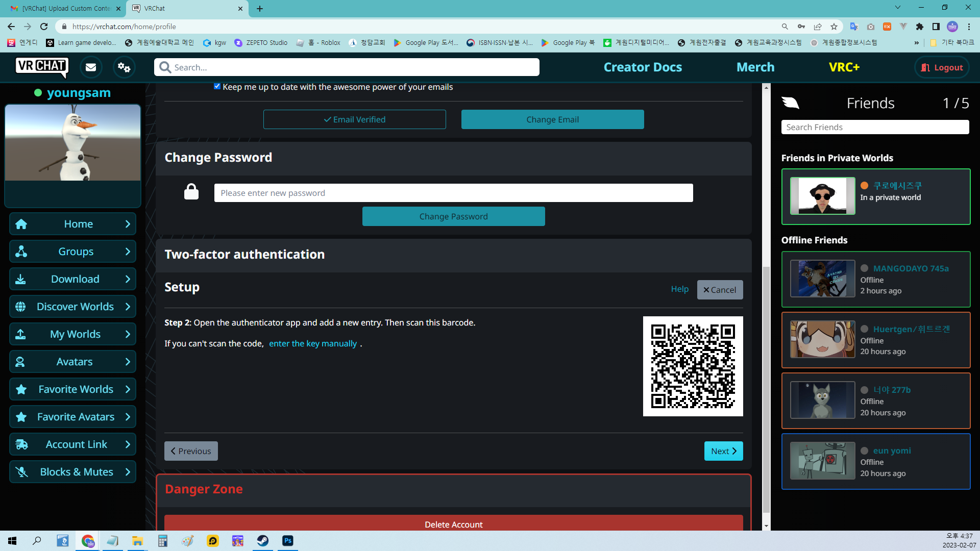
Task: Expand the Favorite Worlds chevron
Action: (x=128, y=389)
